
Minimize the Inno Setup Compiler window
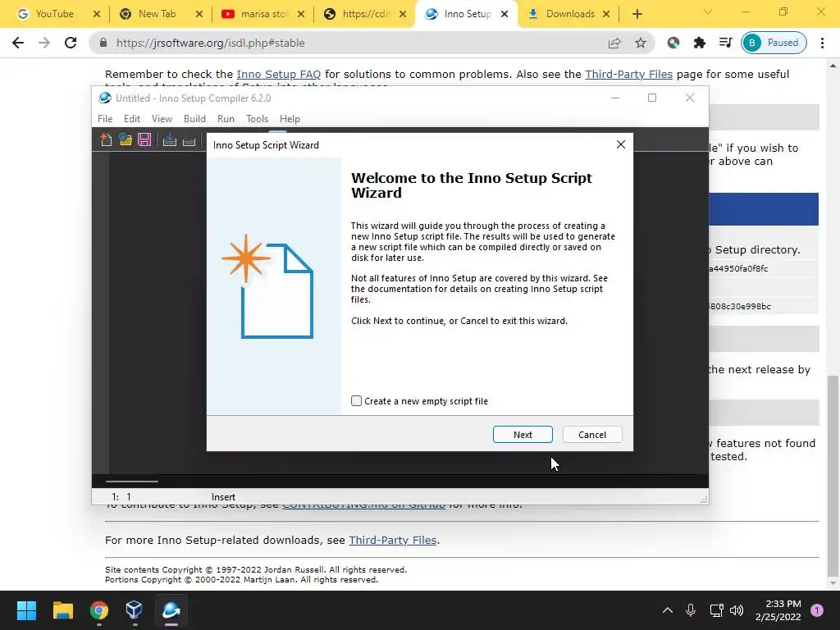615,98
